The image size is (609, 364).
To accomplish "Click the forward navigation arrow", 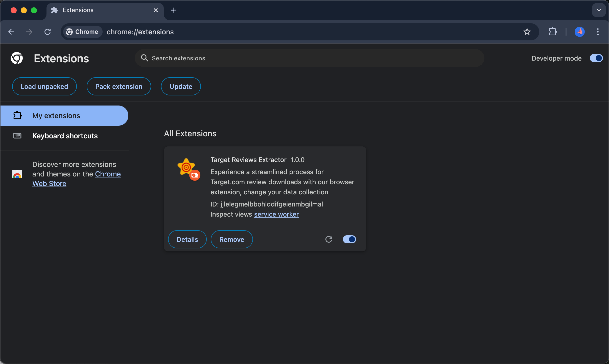I will point(29,32).
